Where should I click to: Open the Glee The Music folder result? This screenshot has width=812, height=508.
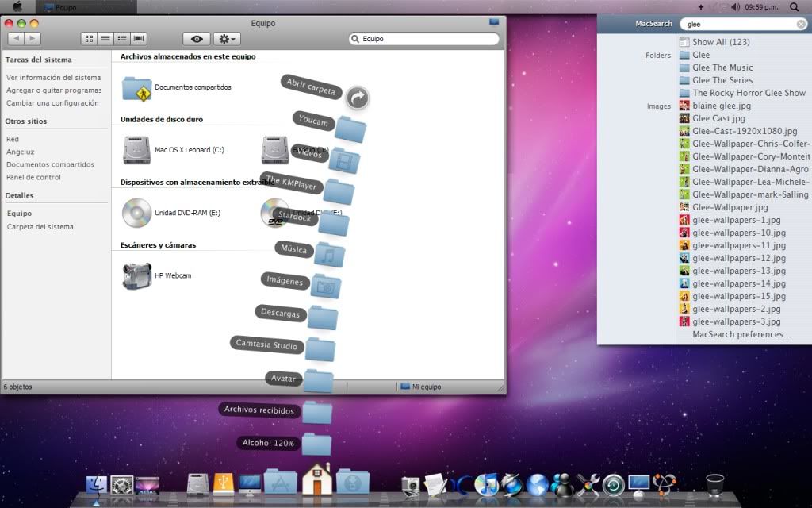(x=722, y=67)
